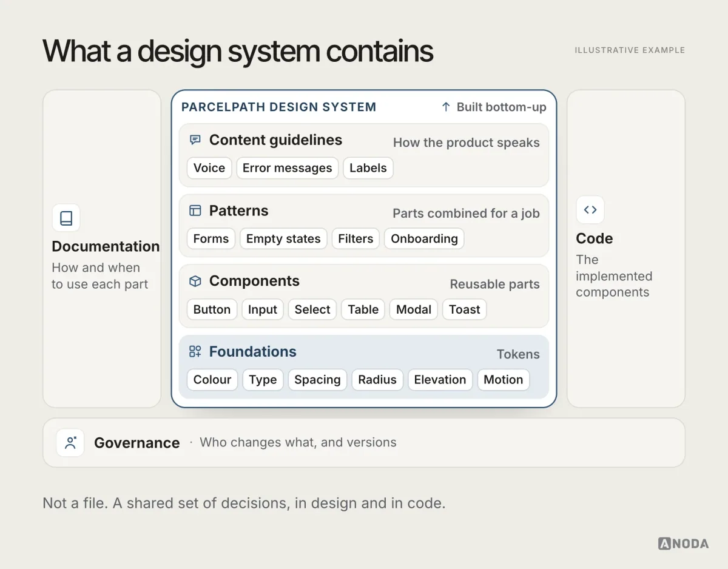Select the Colour token chip
This screenshot has height=569, width=728.
pos(212,380)
